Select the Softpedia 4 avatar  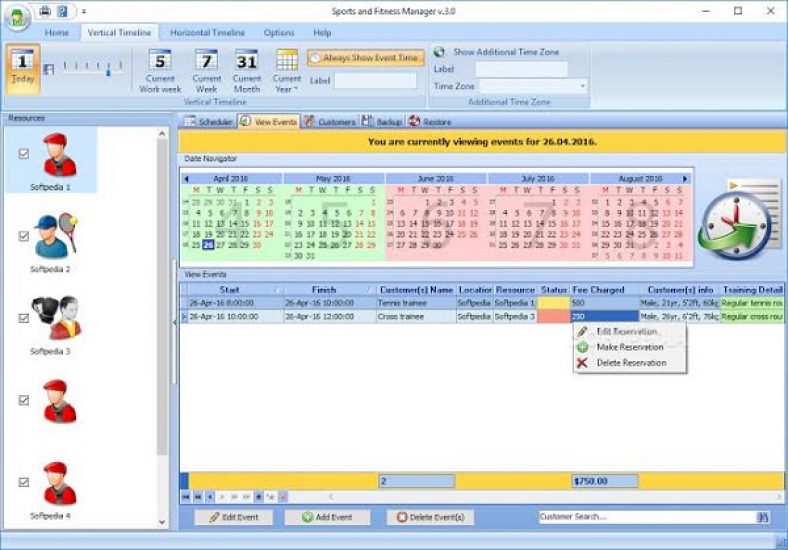(x=59, y=483)
